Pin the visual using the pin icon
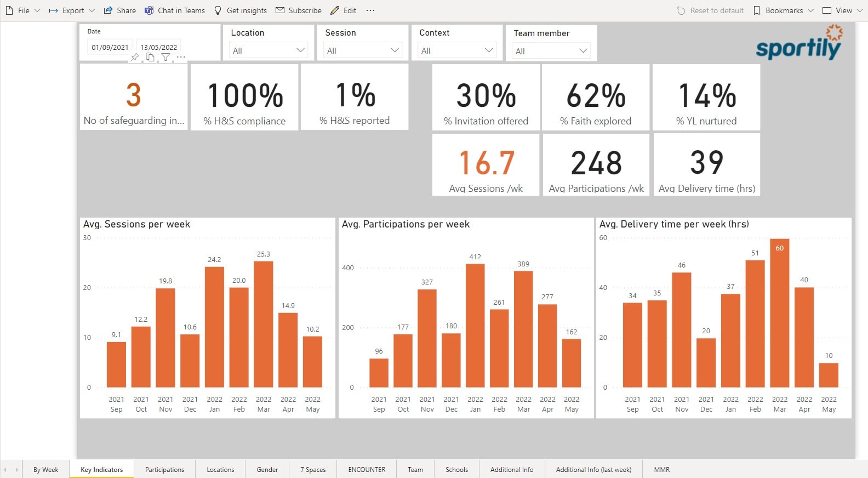This screenshot has width=868, height=478. pos(135,58)
